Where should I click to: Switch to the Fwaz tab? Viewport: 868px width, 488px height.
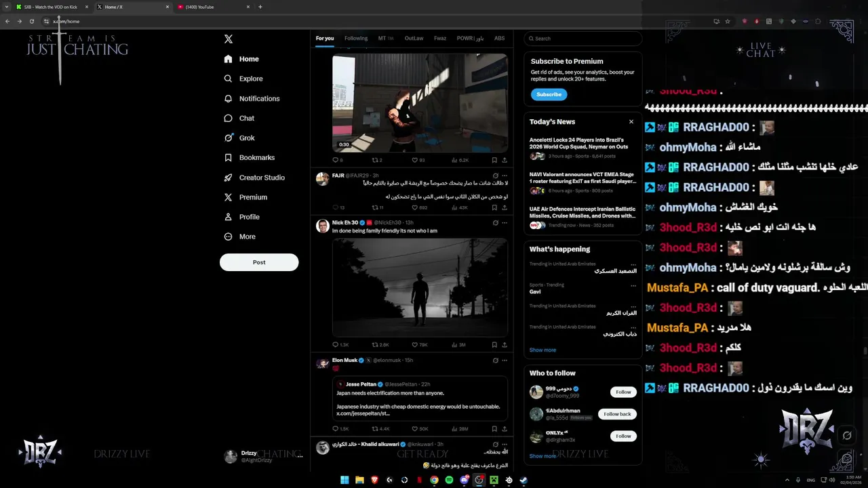pyautogui.click(x=440, y=39)
